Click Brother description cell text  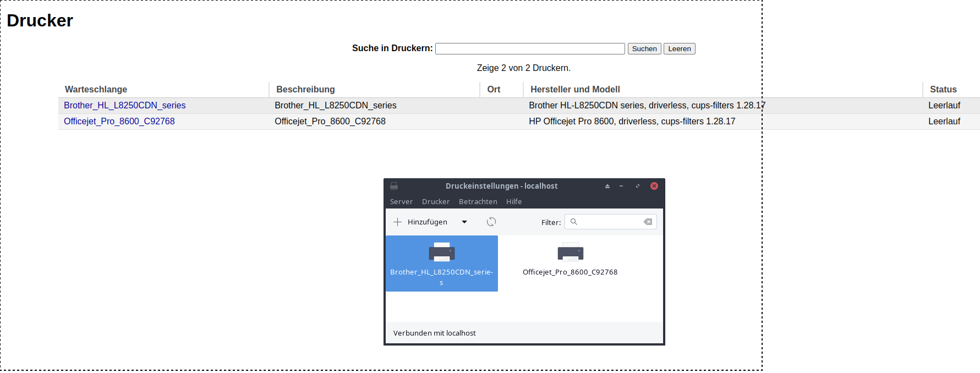[x=336, y=105]
